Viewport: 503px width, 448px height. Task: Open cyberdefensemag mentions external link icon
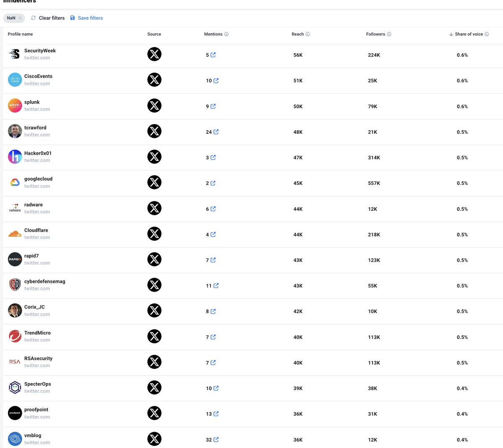216,286
